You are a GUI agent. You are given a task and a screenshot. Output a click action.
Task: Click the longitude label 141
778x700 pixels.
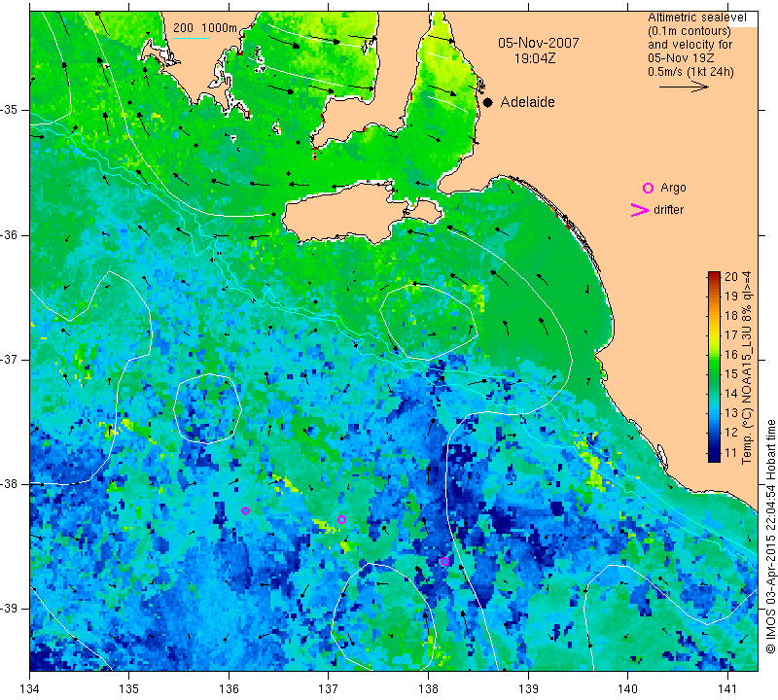727,689
